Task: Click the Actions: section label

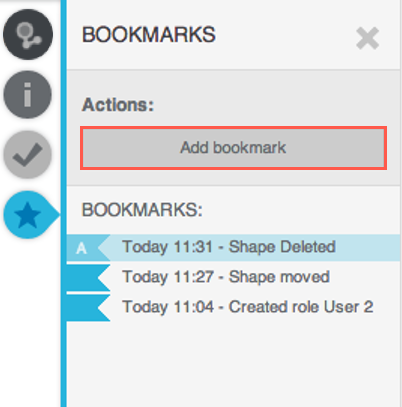Action: click(118, 105)
